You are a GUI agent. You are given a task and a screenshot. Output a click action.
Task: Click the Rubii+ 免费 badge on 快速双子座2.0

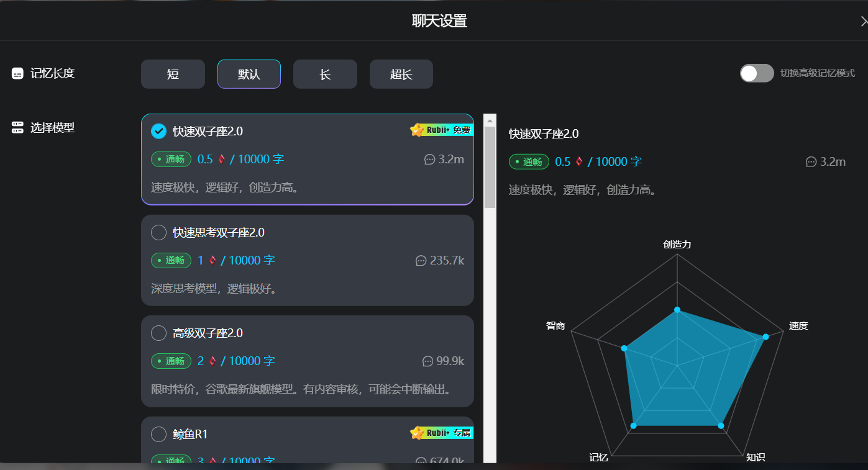coord(442,130)
